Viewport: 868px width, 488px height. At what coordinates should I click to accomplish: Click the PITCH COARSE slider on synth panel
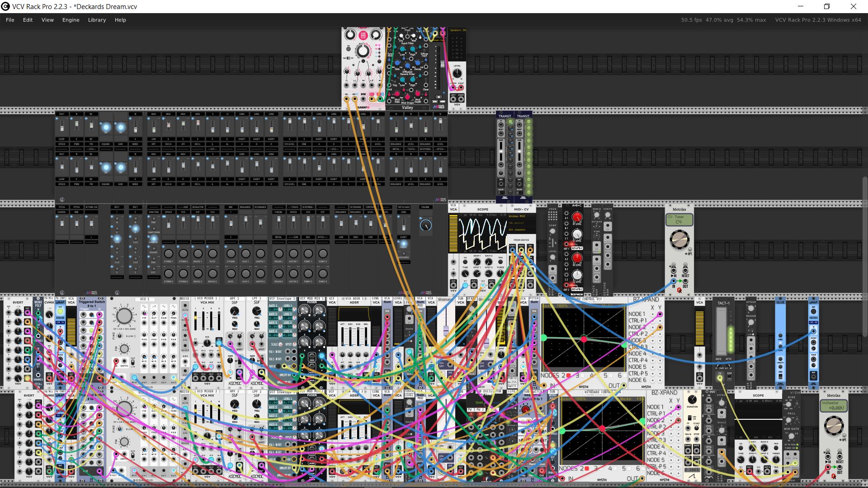point(62,223)
